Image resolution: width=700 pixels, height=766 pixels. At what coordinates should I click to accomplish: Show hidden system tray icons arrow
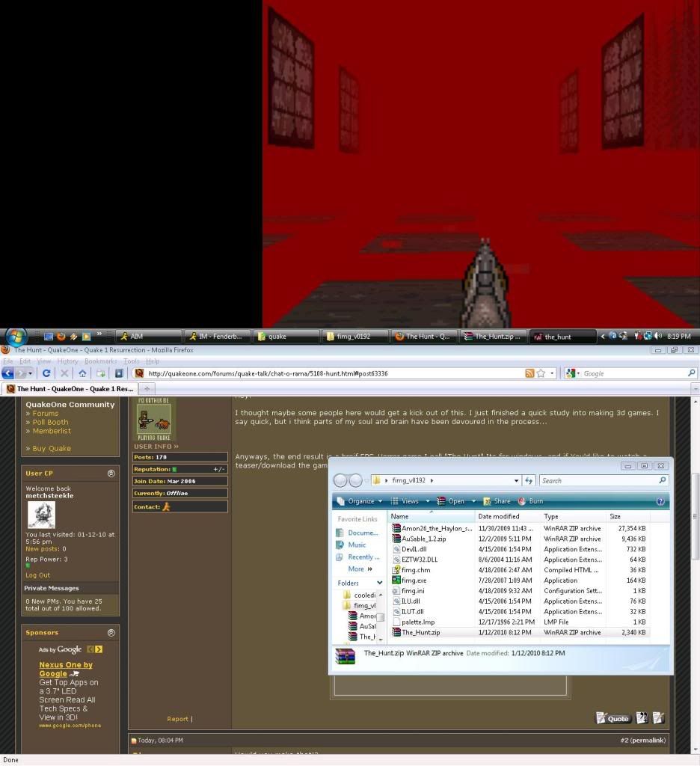pyautogui.click(x=602, y=336)
